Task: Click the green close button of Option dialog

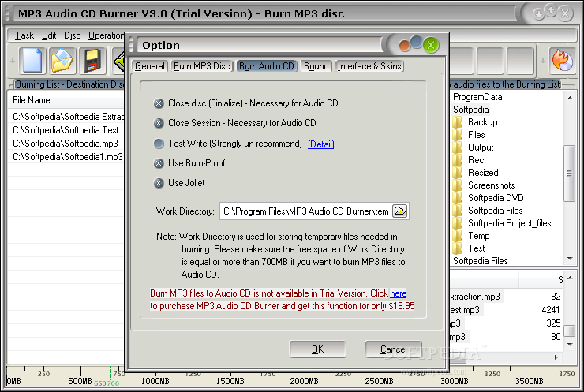Action: [x=431, y=45]
